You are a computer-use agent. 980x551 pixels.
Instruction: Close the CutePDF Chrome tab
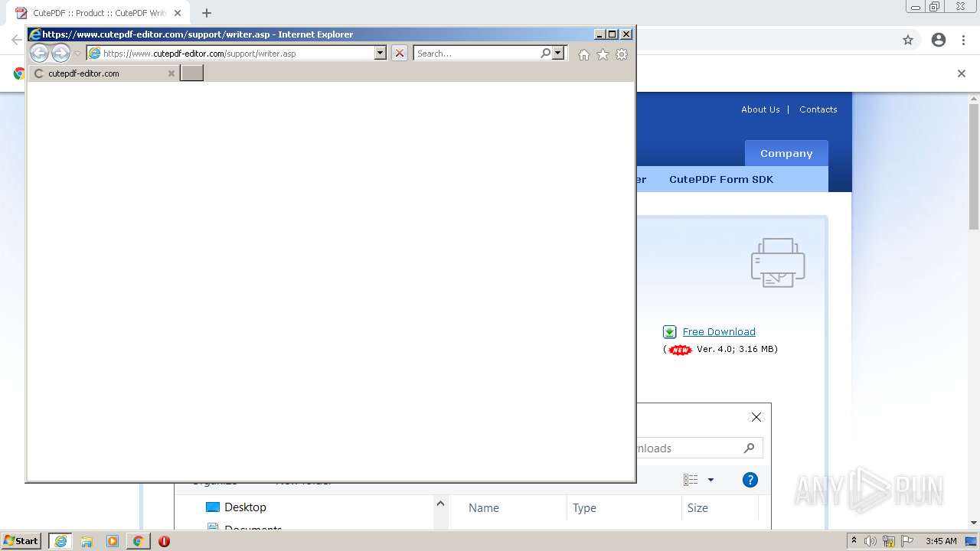(x=178, y=13)
